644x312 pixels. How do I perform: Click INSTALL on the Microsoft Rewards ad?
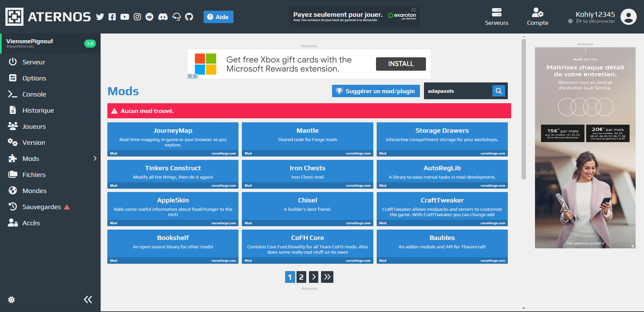click(401, 64)
